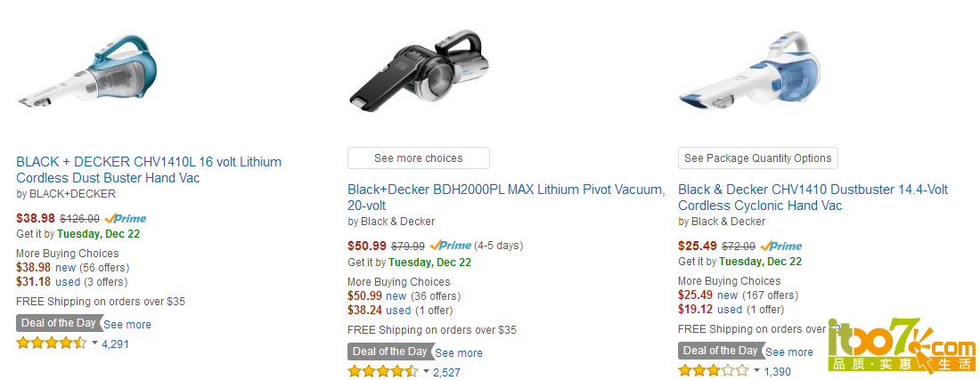This screenshot has height=380, width=980.
Task: Click the See more choices button
Action: [418, 158]
